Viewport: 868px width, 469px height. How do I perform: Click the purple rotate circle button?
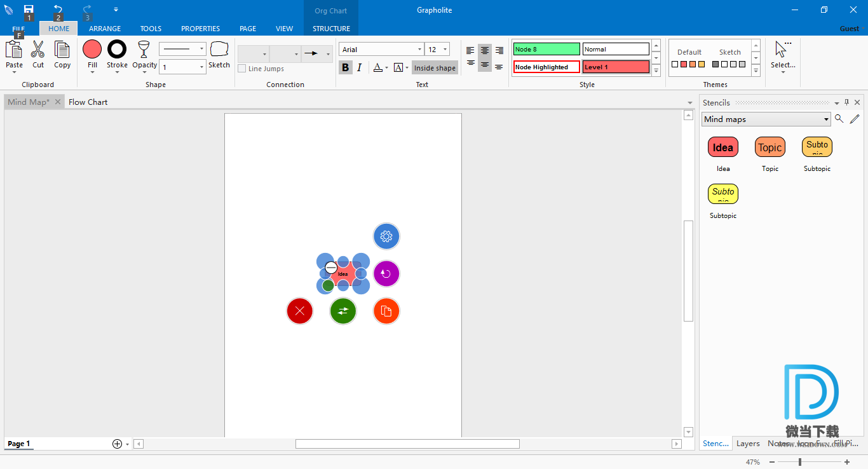[x=386, y=274]
